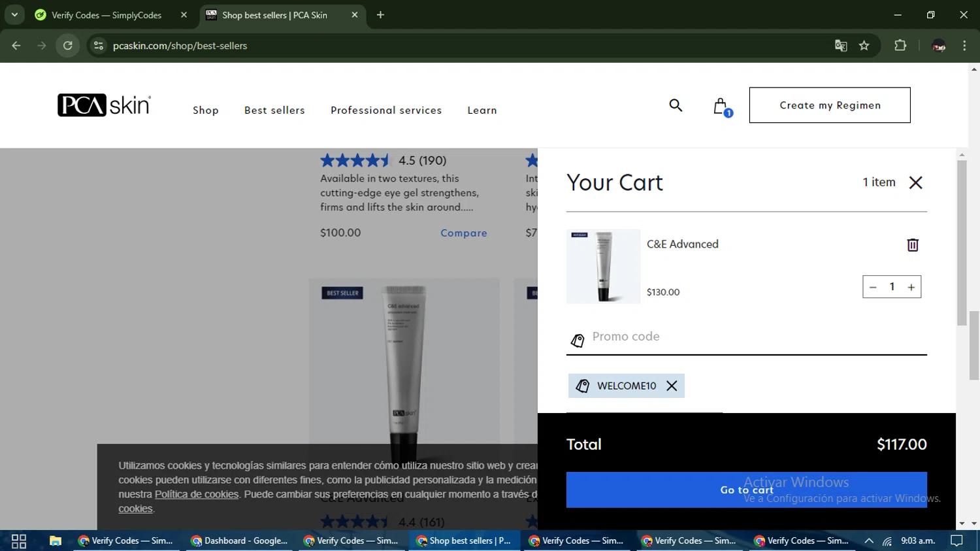Increase C&E Advanced quantity with plus

(911, 287)
